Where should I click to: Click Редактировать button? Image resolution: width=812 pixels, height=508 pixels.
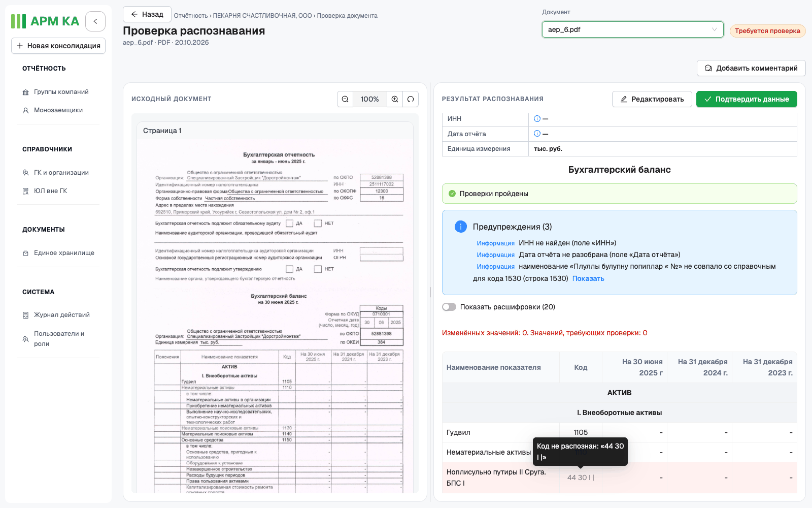click(652, 99)
